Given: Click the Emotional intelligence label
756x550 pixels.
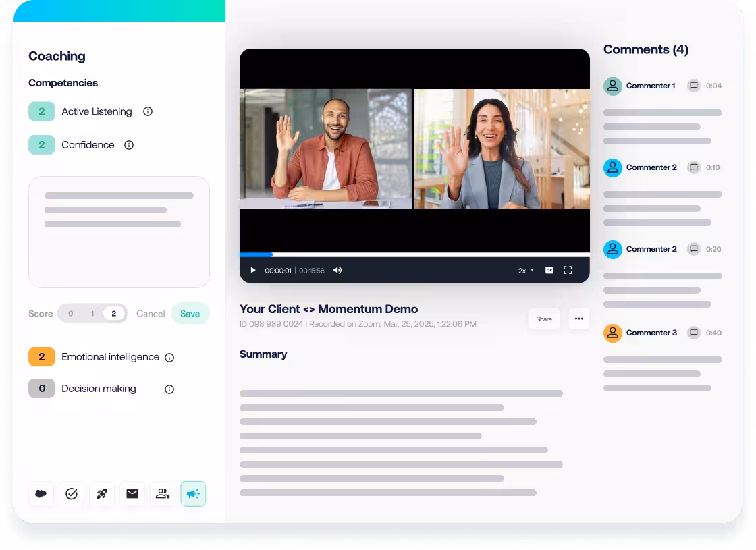Looking at the screenshot, I should 110,357.
